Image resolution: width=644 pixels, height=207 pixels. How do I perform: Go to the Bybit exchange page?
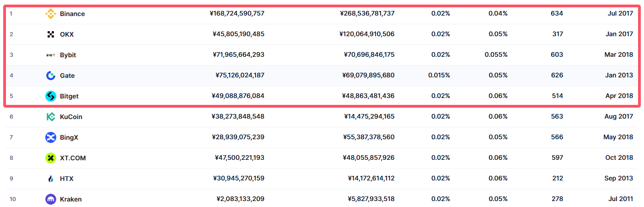[x=68, y=55]
